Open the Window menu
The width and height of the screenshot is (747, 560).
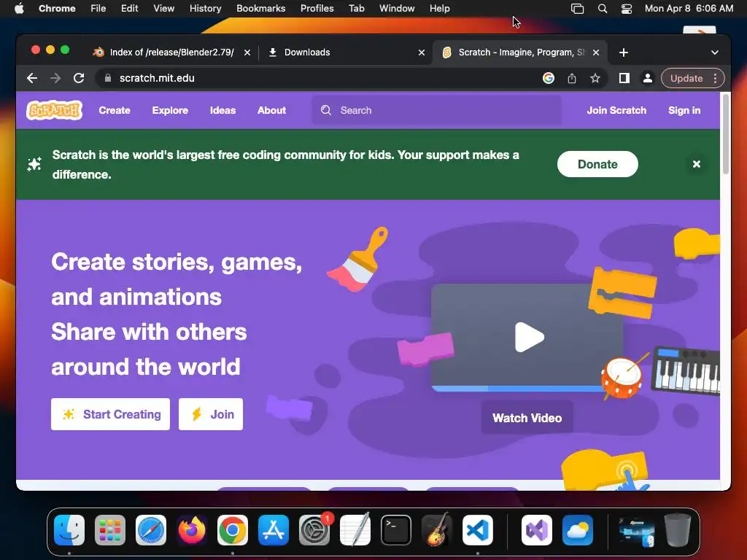pos(397,9)
